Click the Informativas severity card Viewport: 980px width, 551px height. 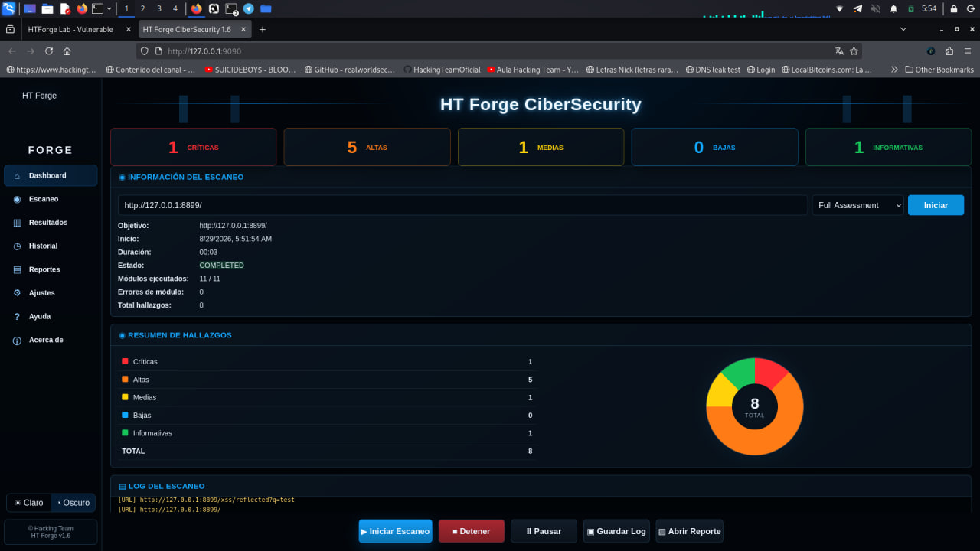tap(888, 147)
